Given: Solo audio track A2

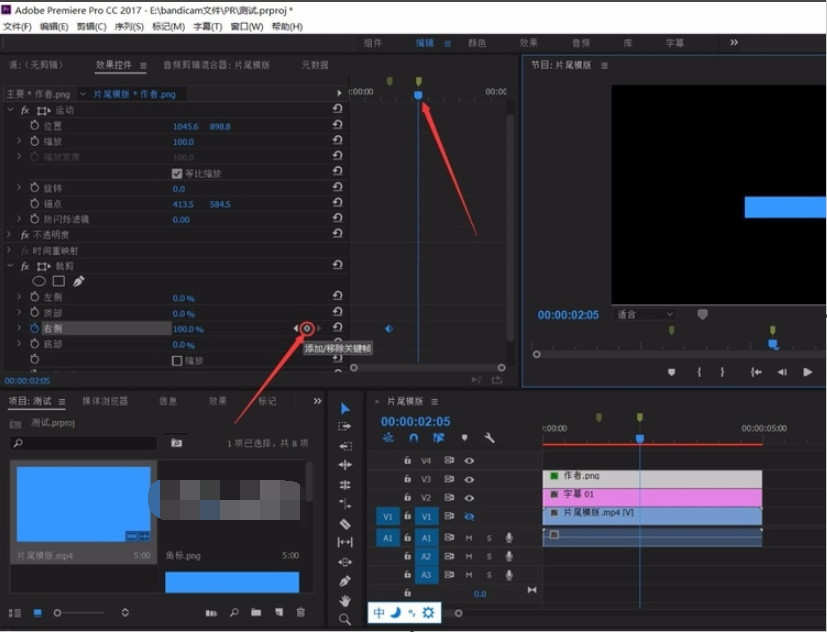Looking at the screenshot, I should [489, 557].
